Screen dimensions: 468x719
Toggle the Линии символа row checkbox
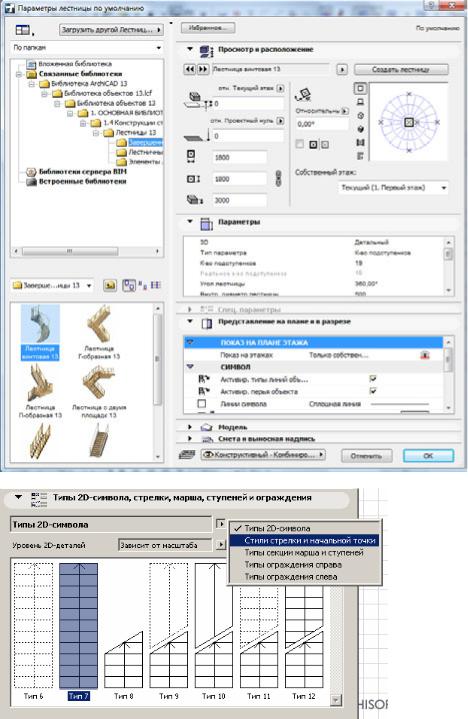[x=202, y=404]
